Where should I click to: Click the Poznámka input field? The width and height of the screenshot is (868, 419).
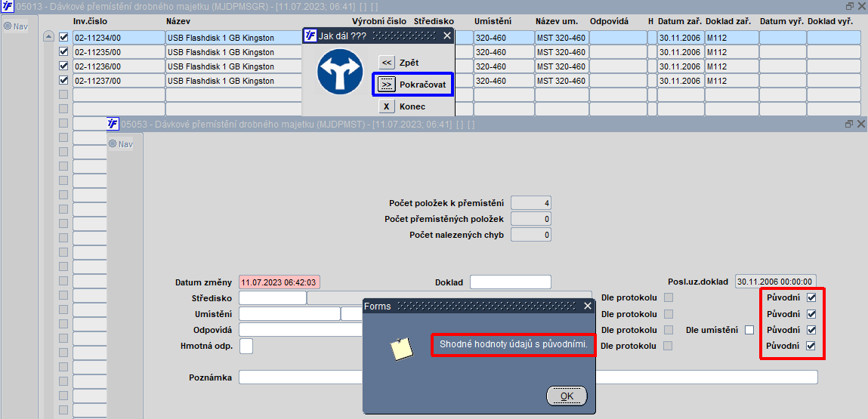coord(528,377)
